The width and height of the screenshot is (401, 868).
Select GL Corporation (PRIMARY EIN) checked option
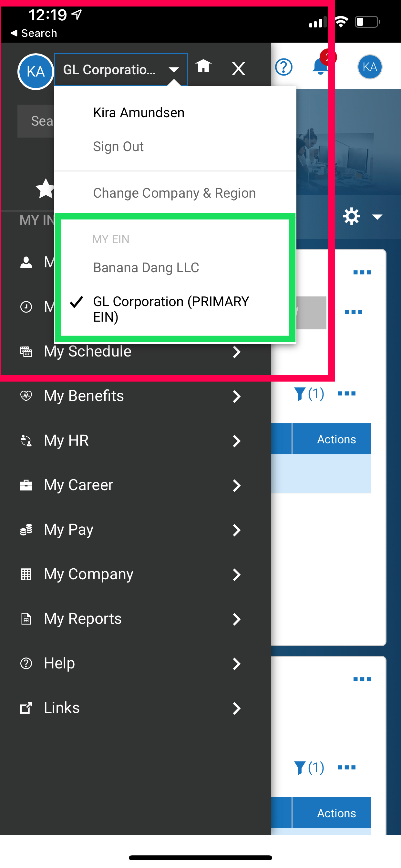pos(171,309)
